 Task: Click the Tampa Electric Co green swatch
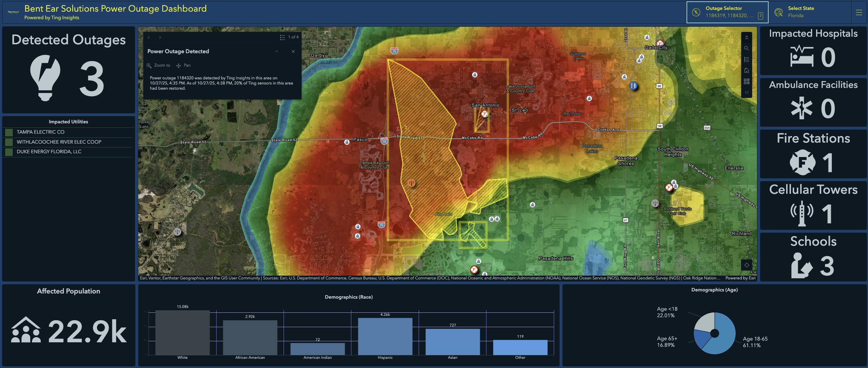pos(9,132)
